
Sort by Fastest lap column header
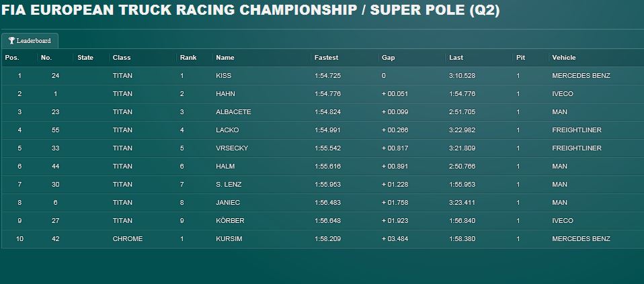(x=327, y=58)
